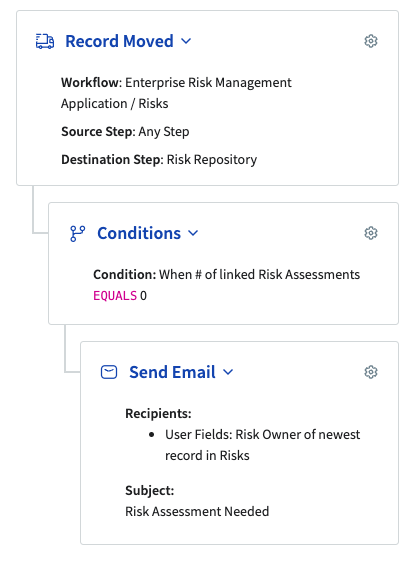Click the Record Moved truck icon
Viewport: 415px width, 562px height.
[45, 41]
